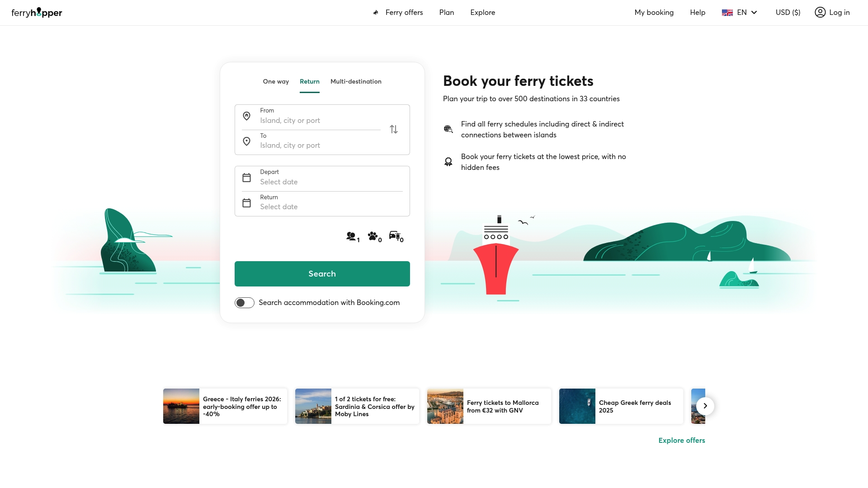
Task: Click the megaphone icon beside Ferry offers
Action: 376,12
